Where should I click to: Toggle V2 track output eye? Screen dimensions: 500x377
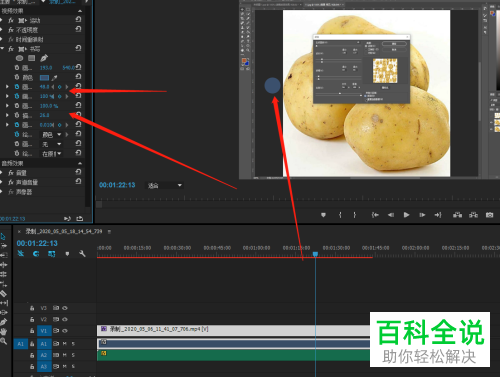(65, 319)
